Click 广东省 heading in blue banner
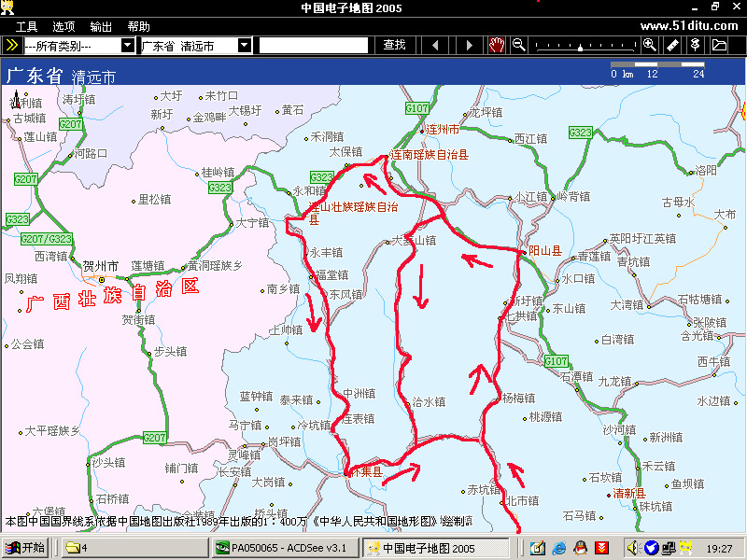The height and width of the screenshot is (560, 747). [x=35, y=76]
